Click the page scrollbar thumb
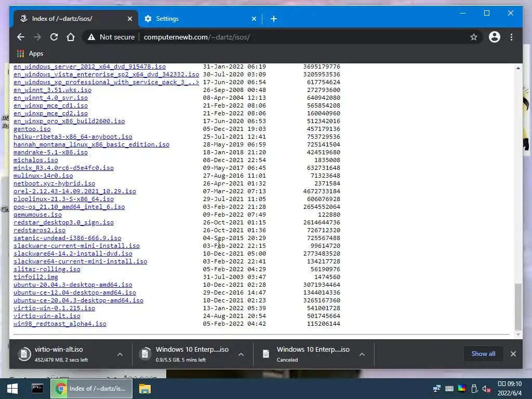532x399 pixels. [518, 307]
